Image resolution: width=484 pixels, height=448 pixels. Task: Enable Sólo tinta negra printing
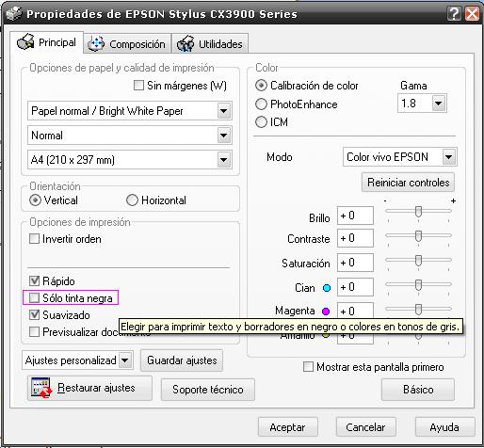pos(34,297)
